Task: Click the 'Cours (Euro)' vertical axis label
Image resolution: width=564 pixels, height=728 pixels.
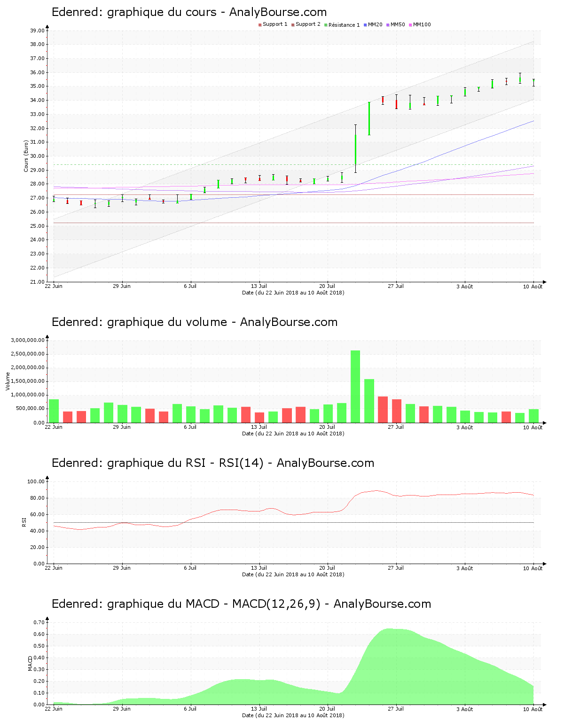Action: click(x=26, y=156)
